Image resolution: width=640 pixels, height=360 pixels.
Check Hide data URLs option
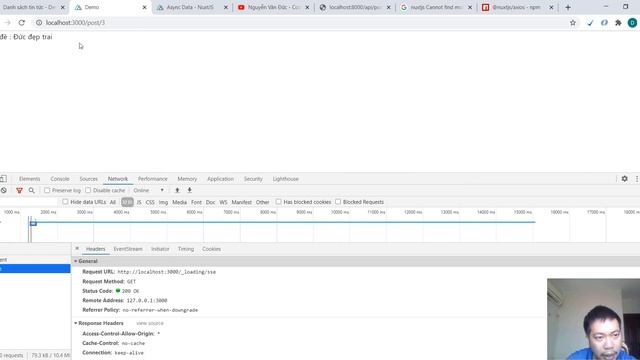(x=65, y=202)
